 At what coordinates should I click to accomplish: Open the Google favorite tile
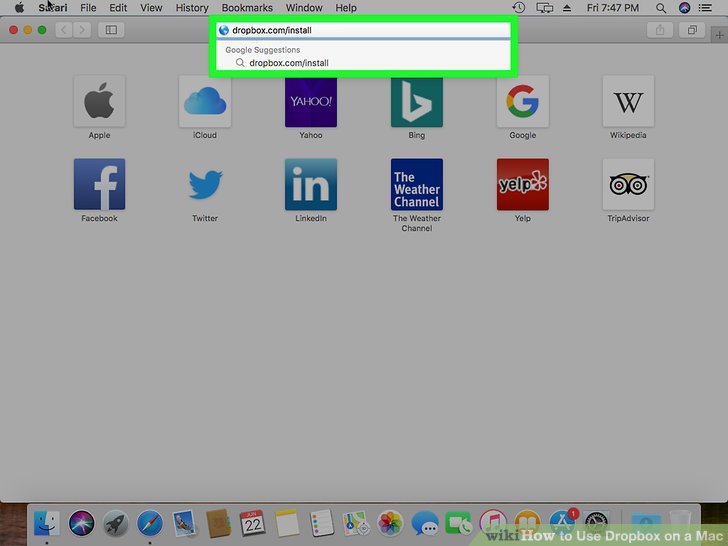click(522, 101)
